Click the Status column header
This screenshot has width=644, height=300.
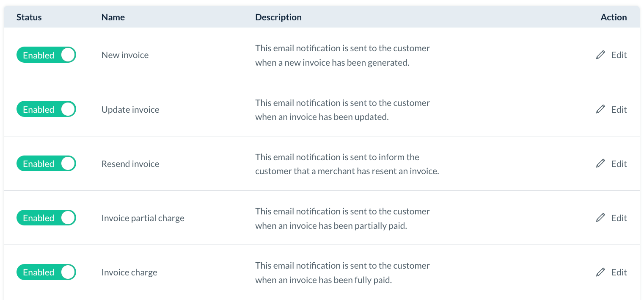29,17
